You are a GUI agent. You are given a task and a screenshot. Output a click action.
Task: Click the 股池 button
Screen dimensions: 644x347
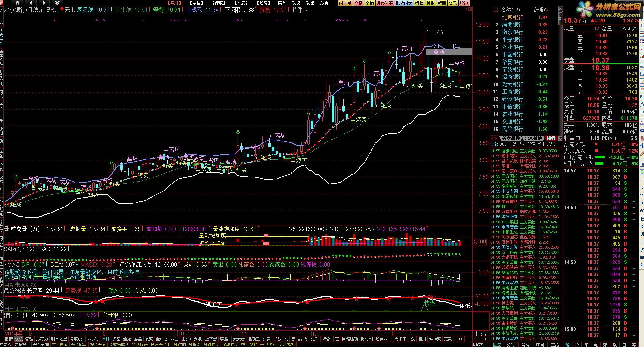click(x=464, y=3)
